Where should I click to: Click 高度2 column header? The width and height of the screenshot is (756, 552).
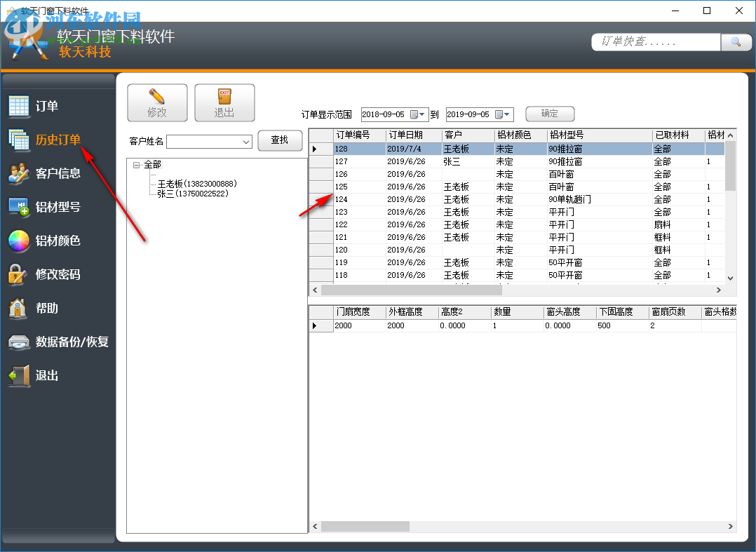tap(464, 312)
